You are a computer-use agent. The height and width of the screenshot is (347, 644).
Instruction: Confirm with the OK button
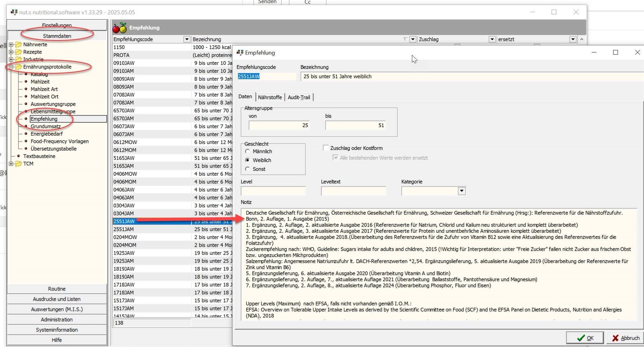pos(585,338)
